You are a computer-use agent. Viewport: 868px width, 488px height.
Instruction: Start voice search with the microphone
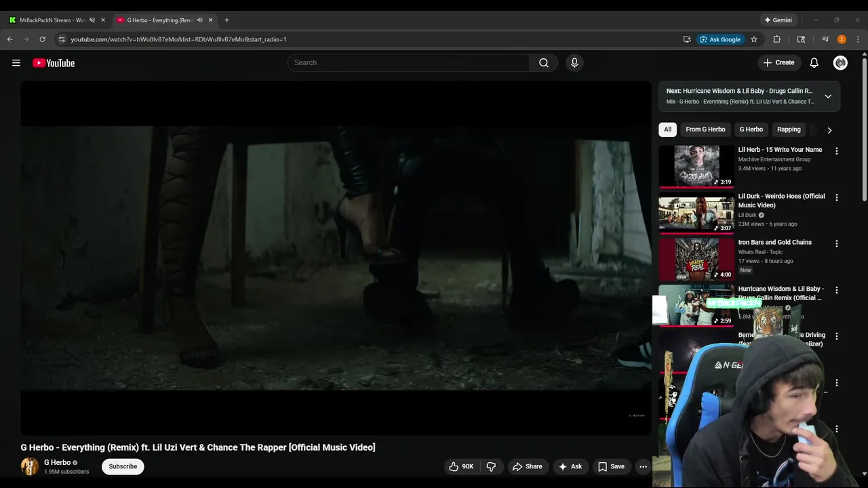click(x=574, y=63)
